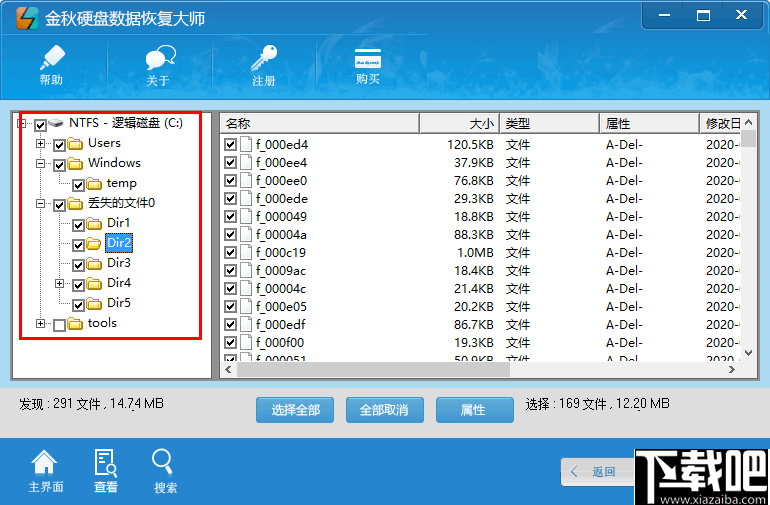Sort by 属性 column header
Viewport: 770px width, 505px height.
click(x=650, y=123)
